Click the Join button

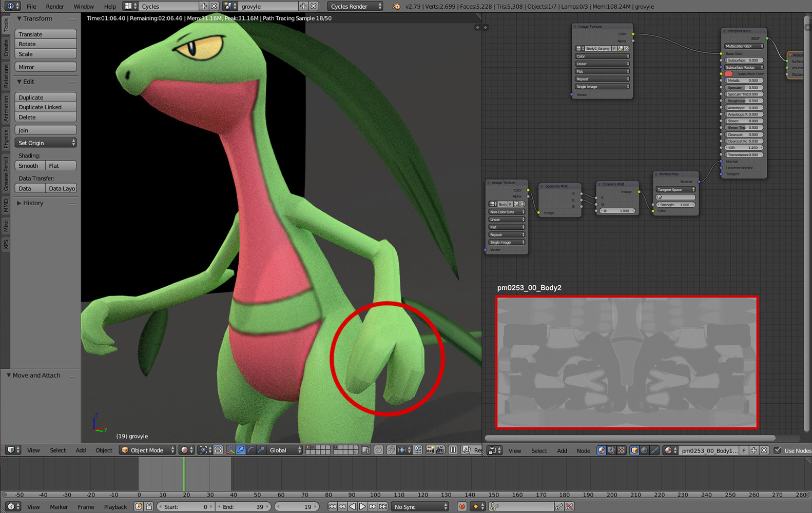click(x=46, y=130)
